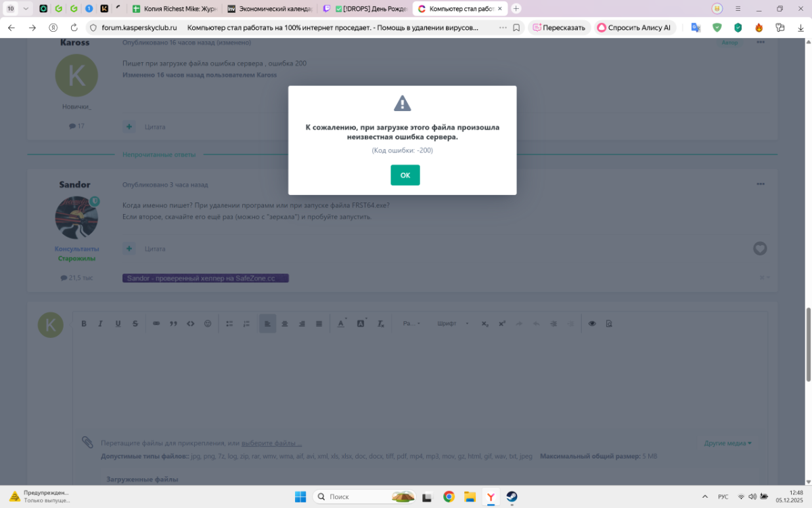Screen dimensions: 812x508
Task: Click the taskbar 'Поиск' search box
Action: click(x=364, y=496)
